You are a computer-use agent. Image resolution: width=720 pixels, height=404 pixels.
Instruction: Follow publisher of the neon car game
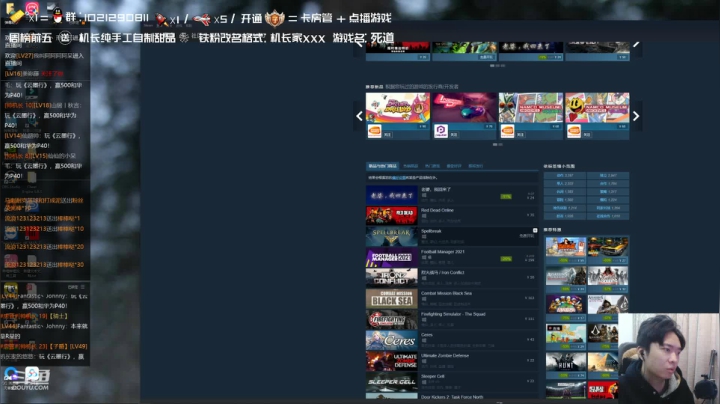(454, 135)
